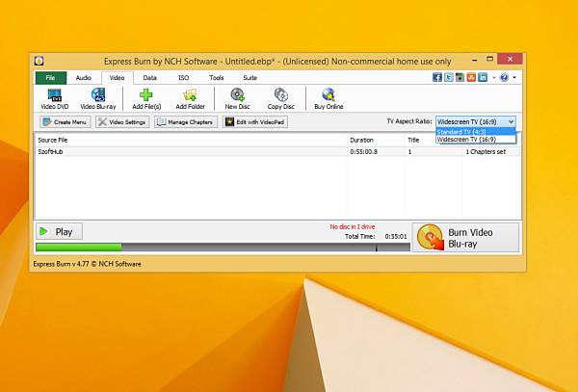The image size is (578, 392).
Task: Switch to the ISO tab
Action: [184, 78]
